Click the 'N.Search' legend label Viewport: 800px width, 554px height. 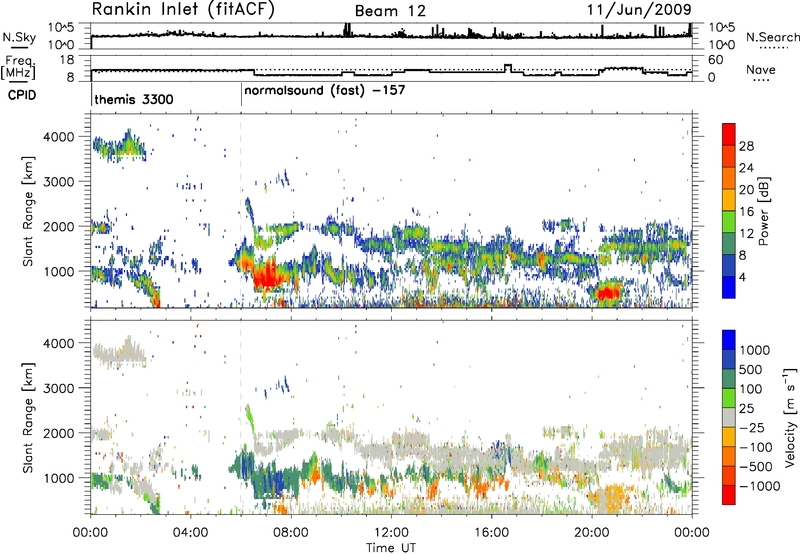(x=772, y=37)
